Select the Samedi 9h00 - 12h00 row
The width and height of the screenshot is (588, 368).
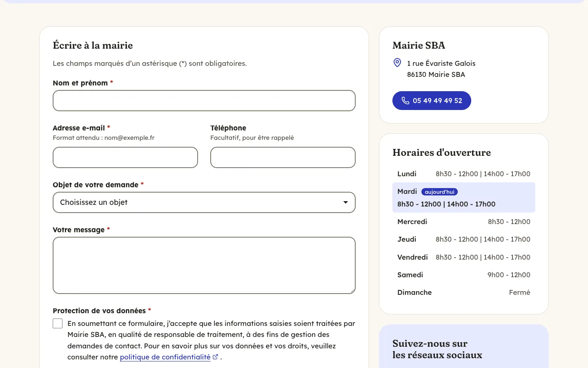[x=464, y=275]
